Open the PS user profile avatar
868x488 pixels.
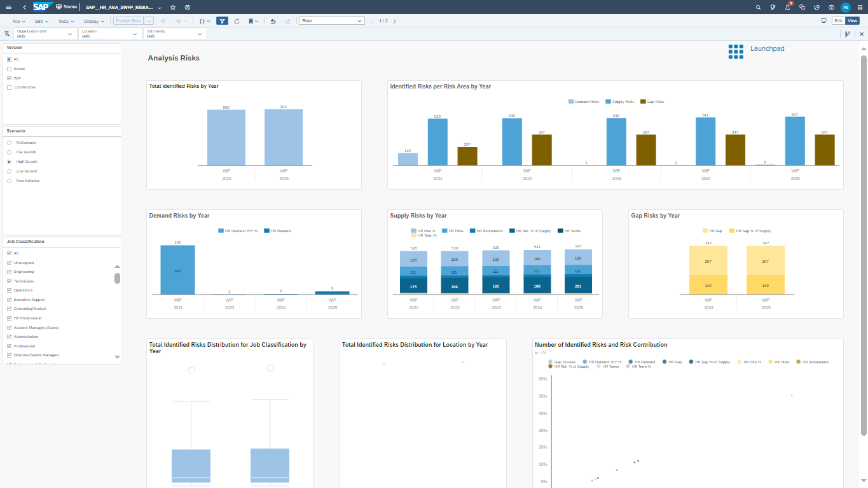(846, 7)
